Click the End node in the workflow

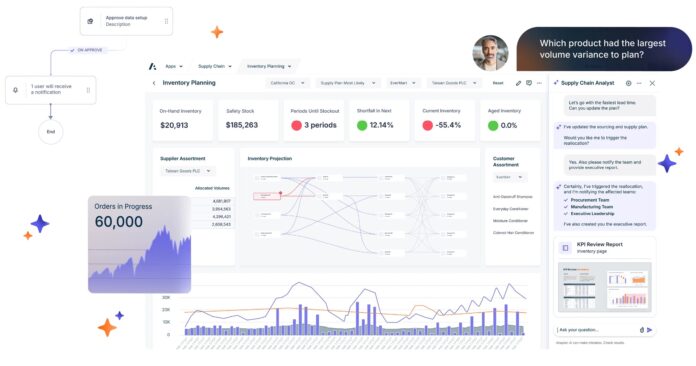coord(51,132)
